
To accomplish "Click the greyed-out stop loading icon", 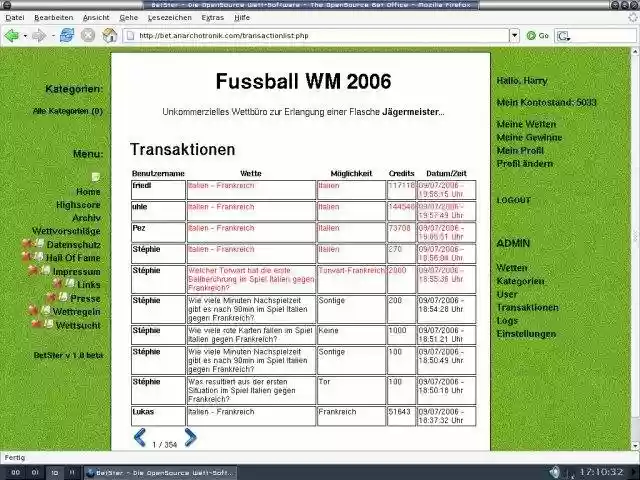I will 87,36.
